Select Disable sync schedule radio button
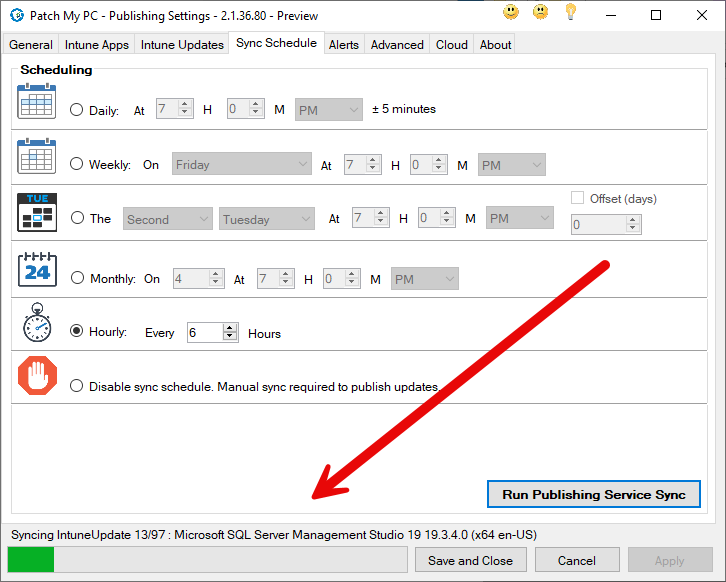The height and width of the screenshot is (582, 726). click(76, 386)
